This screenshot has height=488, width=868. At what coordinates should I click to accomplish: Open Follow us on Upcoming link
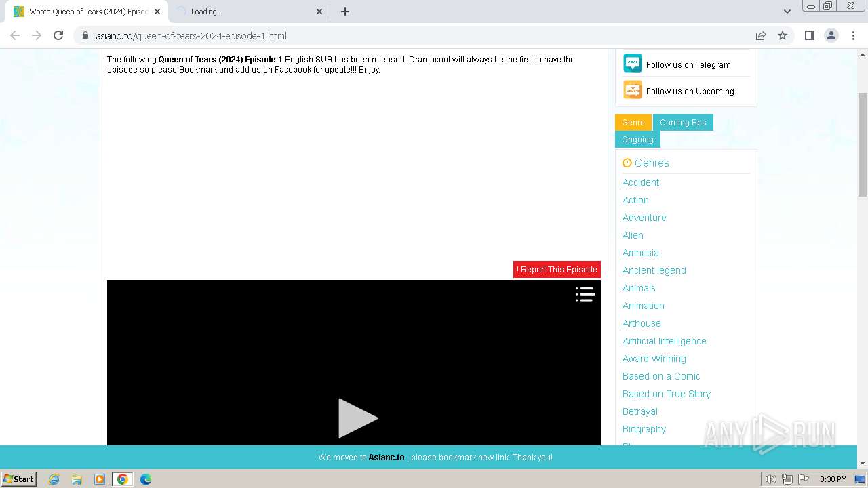click(690, 91)
